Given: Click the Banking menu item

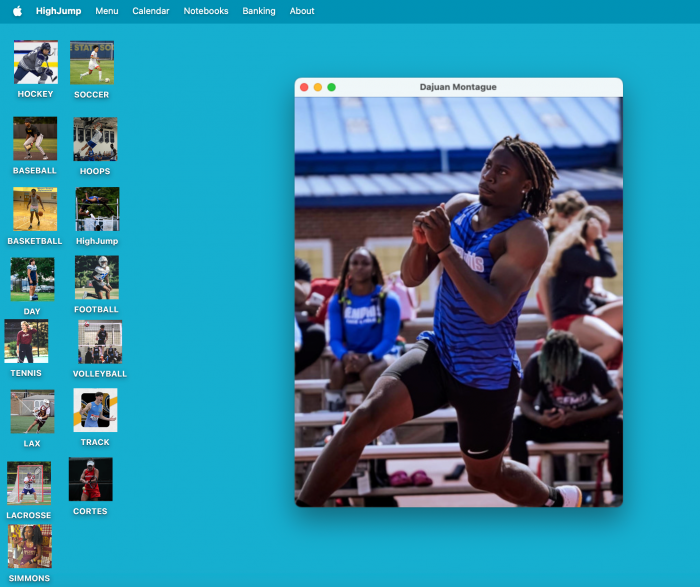Looking at the screenshot, I should pyautogui.click(x=259, y=11).
